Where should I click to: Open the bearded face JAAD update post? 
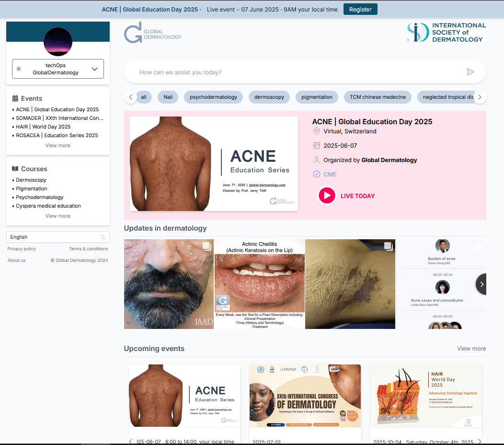click(x=169, y=284)
